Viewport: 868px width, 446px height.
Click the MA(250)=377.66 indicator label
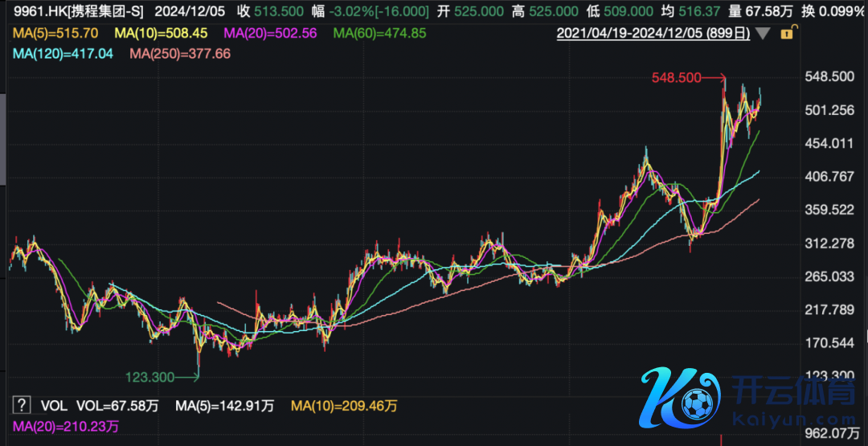click(x=179, y=54)
